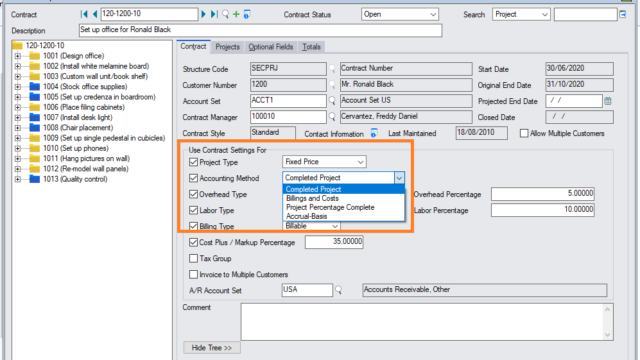This screenshot has width=640, height=360.
Task: Toggle Labor Type checkbox
Action: 193,210
